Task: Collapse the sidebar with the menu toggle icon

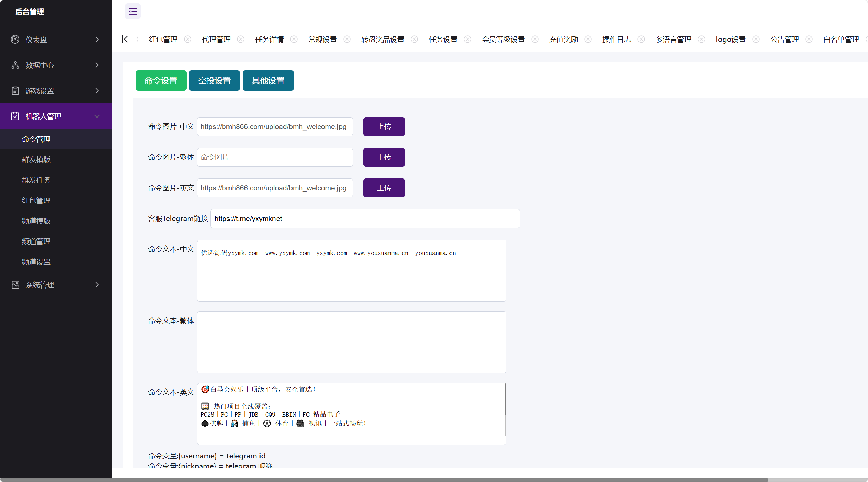Action: click(x=132, y=12)
